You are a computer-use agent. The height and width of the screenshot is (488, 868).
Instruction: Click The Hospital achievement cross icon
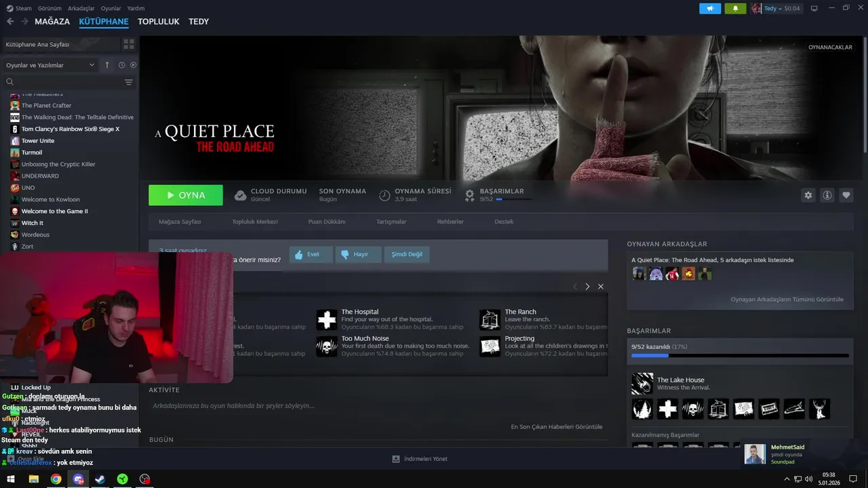point(327,319)
